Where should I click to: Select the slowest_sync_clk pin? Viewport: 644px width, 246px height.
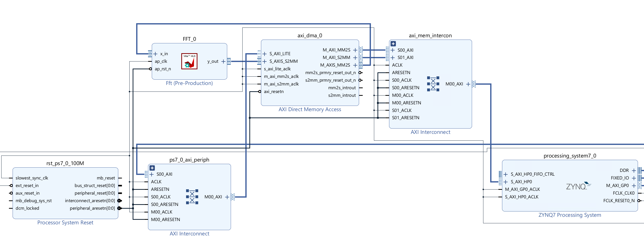click(x=32, y=178)
